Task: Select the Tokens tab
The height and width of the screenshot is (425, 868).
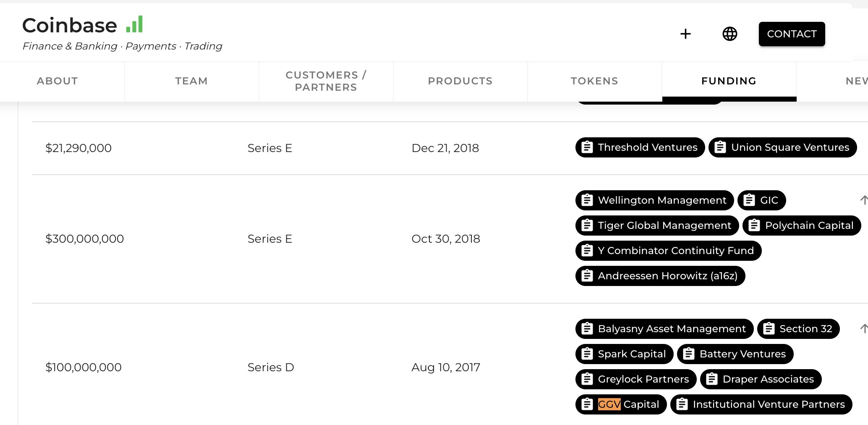Action: 594,81
